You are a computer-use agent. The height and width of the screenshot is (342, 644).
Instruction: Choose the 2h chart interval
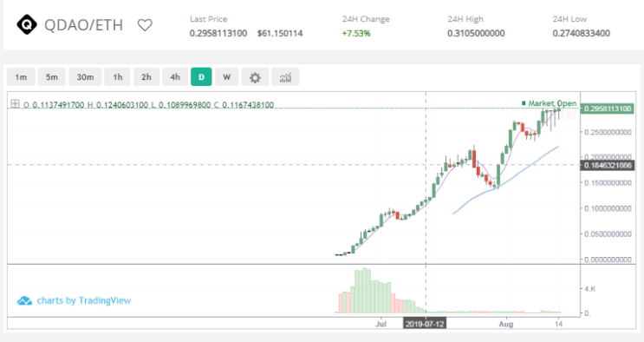pyautogui.click(x=146, y=77)
